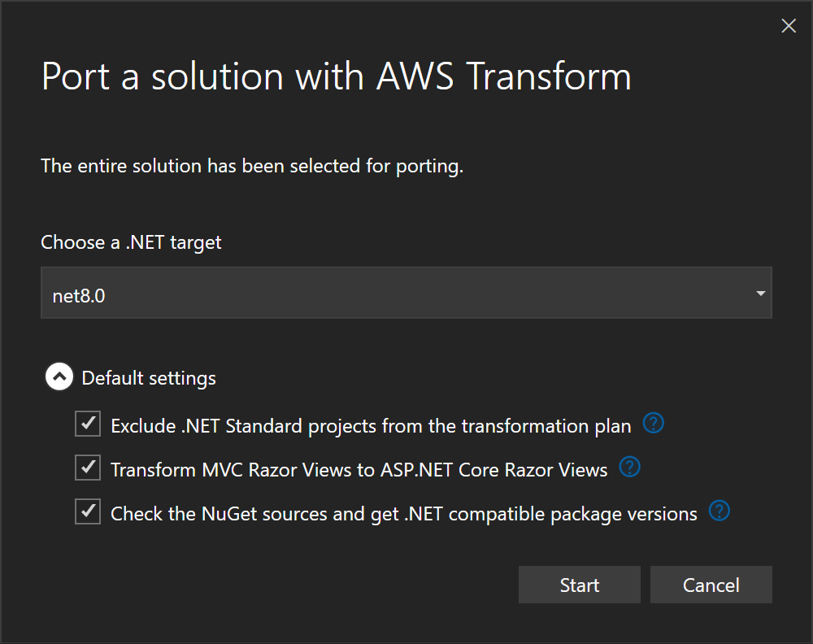The image size is (813, 644).
Task: Click the Transform MVC Razor Views label
Action: (x=359, y=468)
